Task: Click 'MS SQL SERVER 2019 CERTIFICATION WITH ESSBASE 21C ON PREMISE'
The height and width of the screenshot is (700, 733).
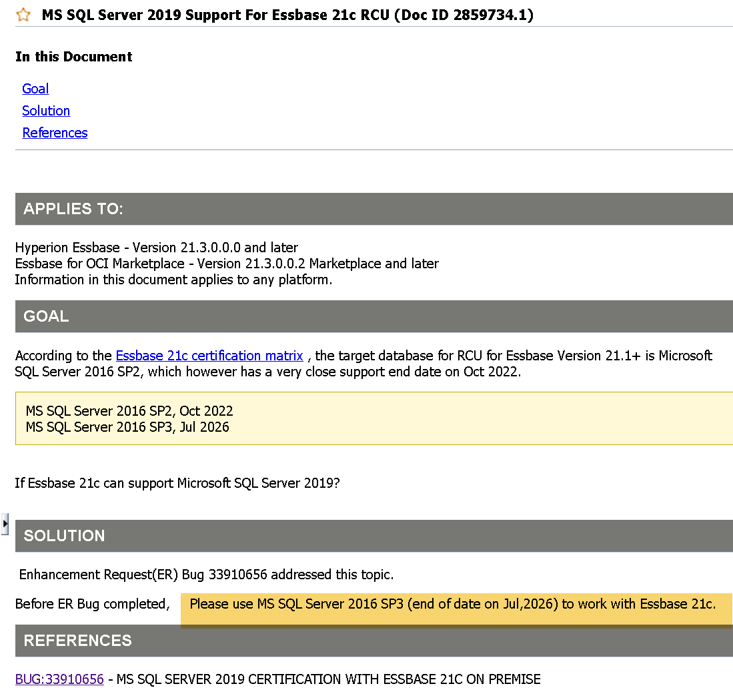Action: coord(328,679)
